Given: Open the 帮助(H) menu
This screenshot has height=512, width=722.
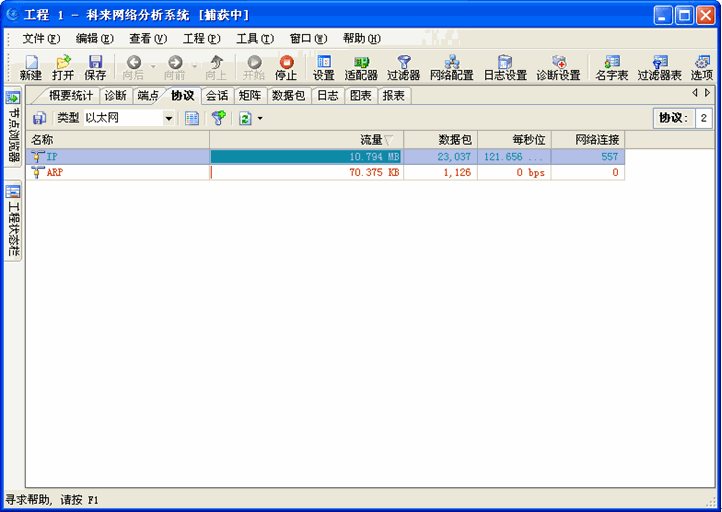Looking at the screenshot, I should pos(362,39).
